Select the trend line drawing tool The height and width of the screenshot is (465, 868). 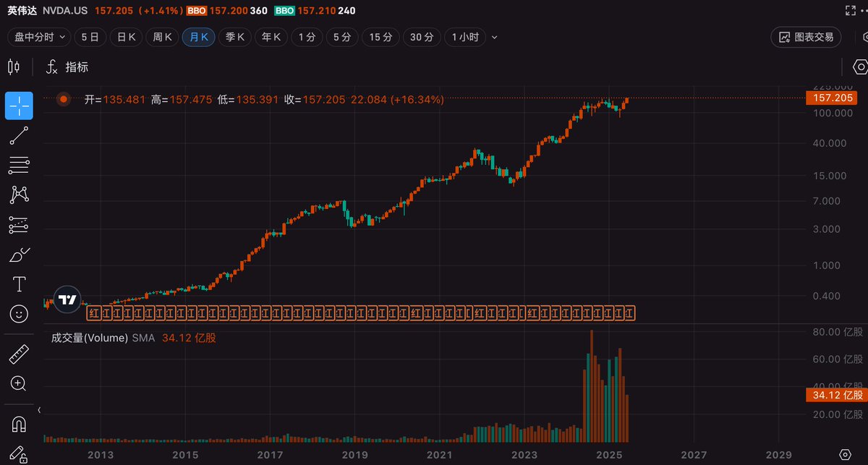(19, 136)
